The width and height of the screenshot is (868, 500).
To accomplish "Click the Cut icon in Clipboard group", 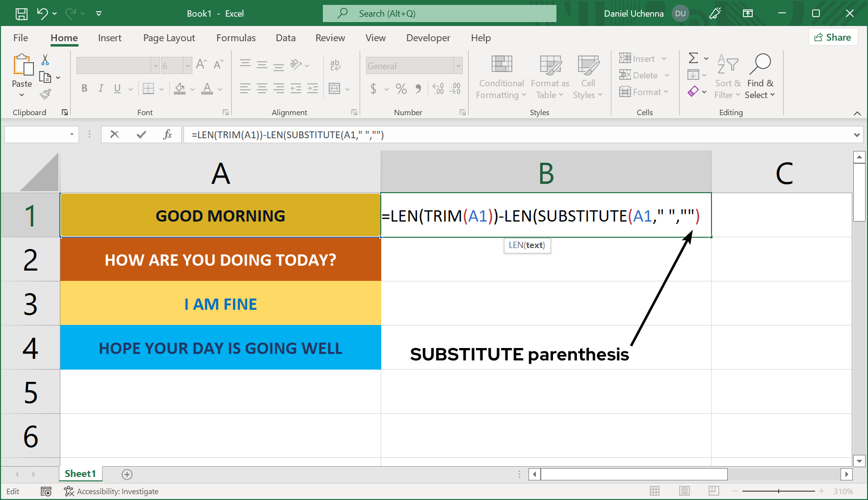I will tap(44, 59).
